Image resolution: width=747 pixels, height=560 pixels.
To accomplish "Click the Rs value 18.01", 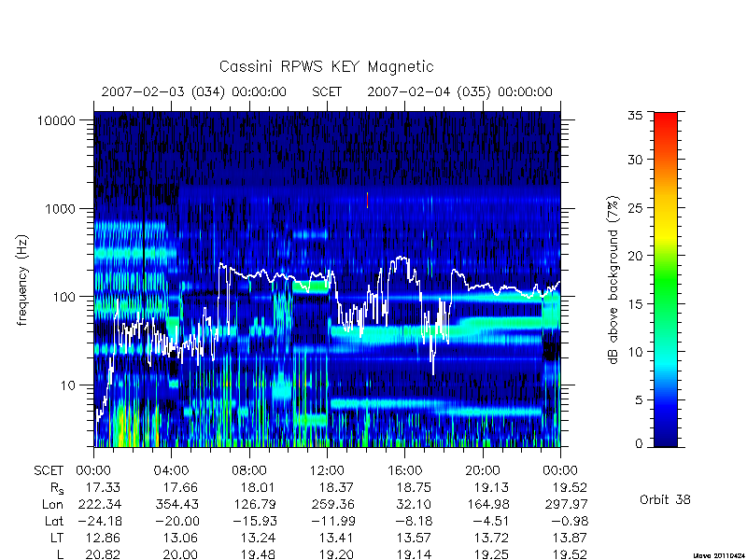I will pyautogui.click(x=258, y=487).
